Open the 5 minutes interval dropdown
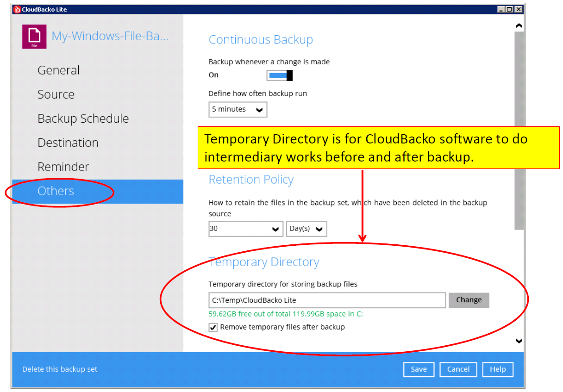Image resolution: width=563 pixels, height=392 pixels. 238,109
